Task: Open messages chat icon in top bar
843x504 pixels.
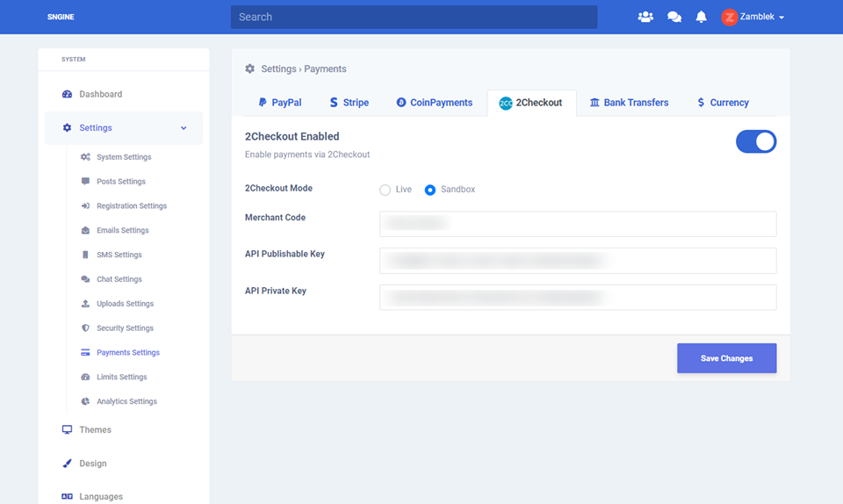Action: tap(674, 17)
